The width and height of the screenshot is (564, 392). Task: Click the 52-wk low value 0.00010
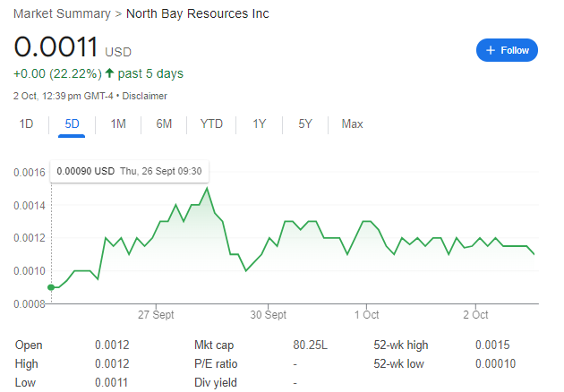[495, 363]
